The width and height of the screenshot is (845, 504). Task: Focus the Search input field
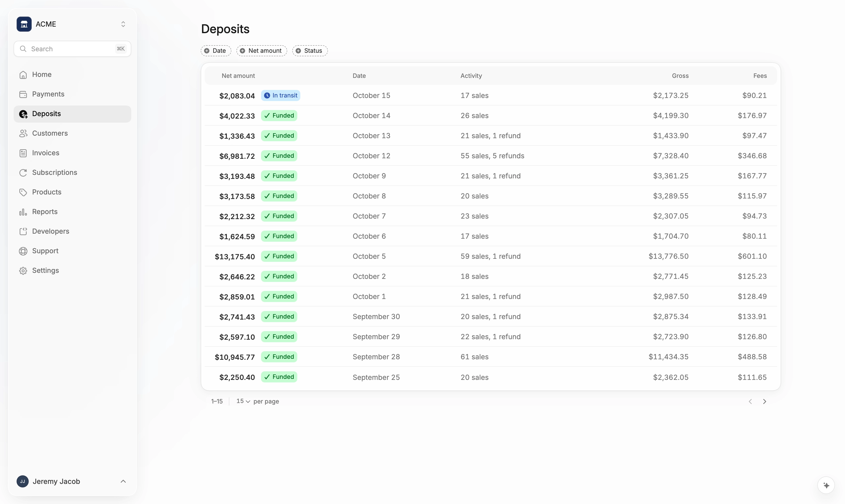[72, 49]
